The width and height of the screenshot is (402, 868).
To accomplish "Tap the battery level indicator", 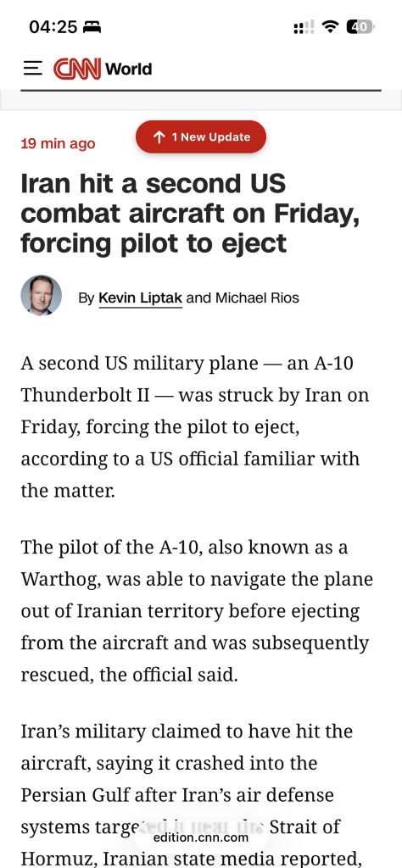I will (360, 26).
